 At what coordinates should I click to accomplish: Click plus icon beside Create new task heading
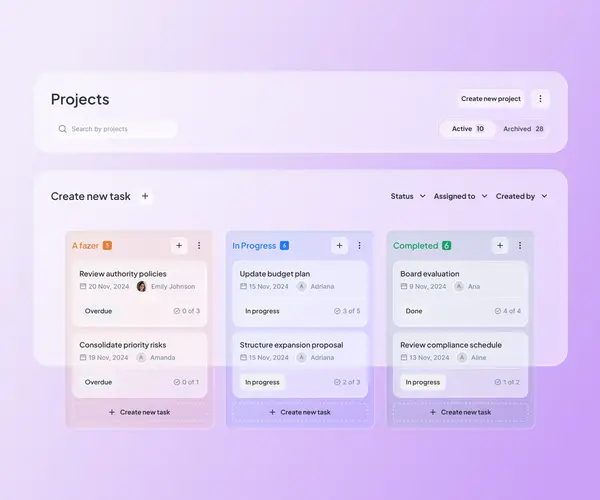point(145,196)
